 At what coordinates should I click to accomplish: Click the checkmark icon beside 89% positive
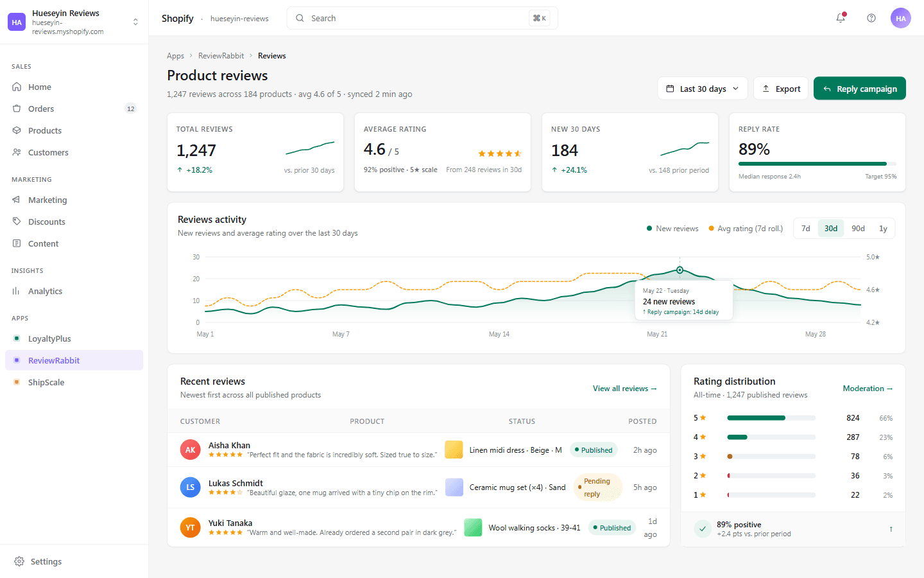click(703, 529)
